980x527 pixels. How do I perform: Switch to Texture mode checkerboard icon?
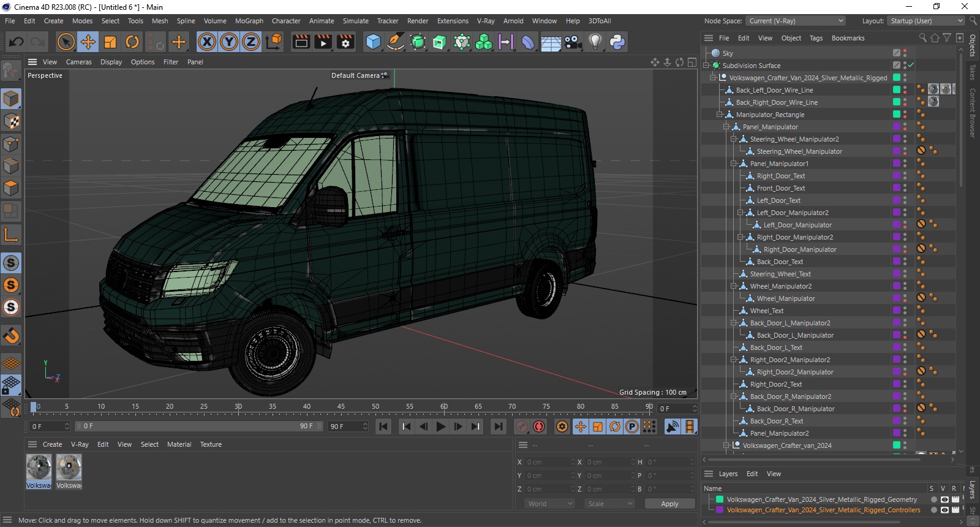[x=11, y=121]
